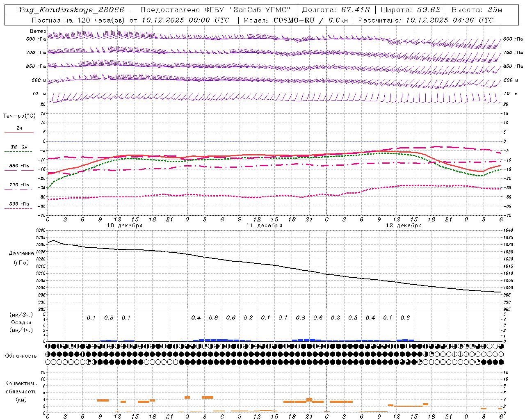
Task: Click the dotted legend line under the 500 гПа temperature legend
Action: pos(18,208)
